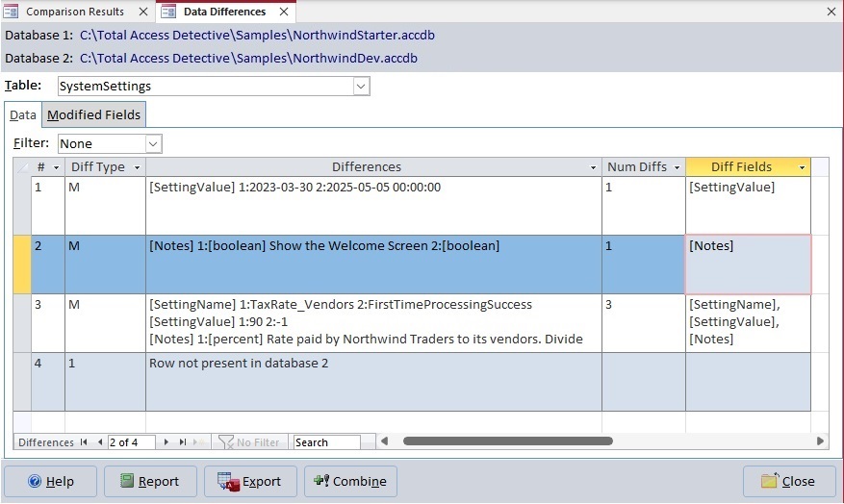
Task: Click the horizontal scrollbar thumb
Action: (x=507, y=441)
